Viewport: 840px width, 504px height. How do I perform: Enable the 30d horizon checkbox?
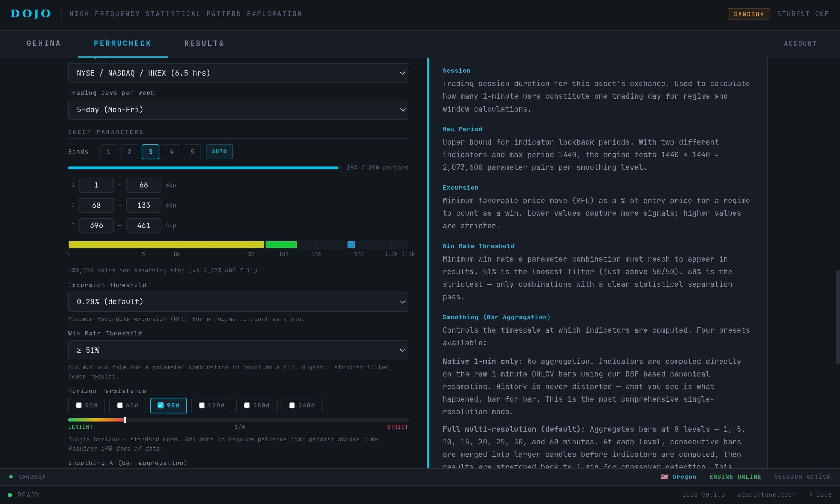[x=79, y=406]
